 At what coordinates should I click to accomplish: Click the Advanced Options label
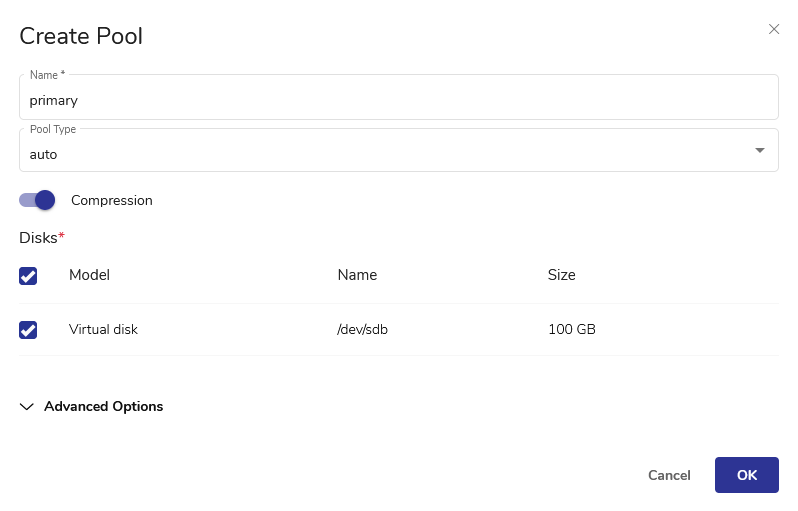point(103,406)
